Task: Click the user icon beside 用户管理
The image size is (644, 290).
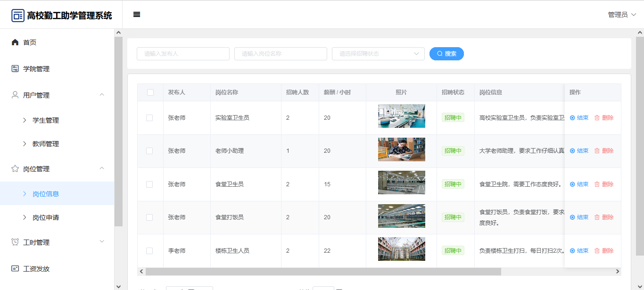Action: [x=15, y=95]
